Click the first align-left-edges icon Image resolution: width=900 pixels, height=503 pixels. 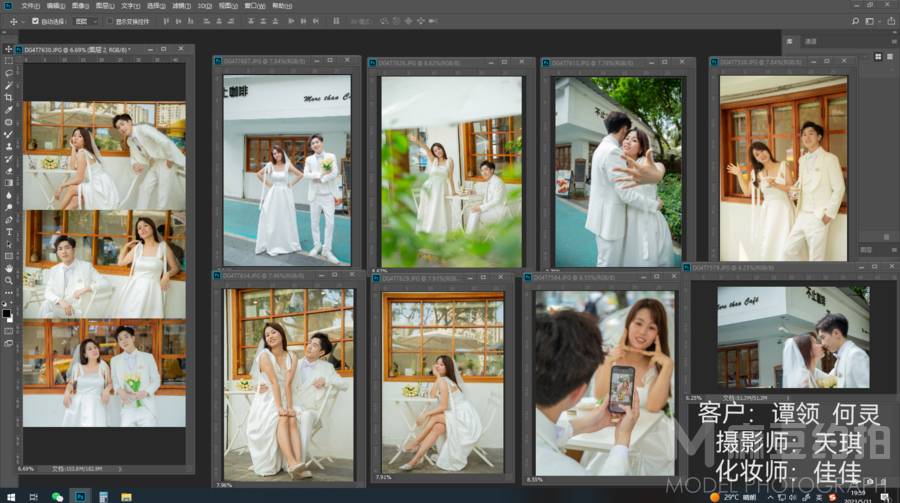coord(166,21)
